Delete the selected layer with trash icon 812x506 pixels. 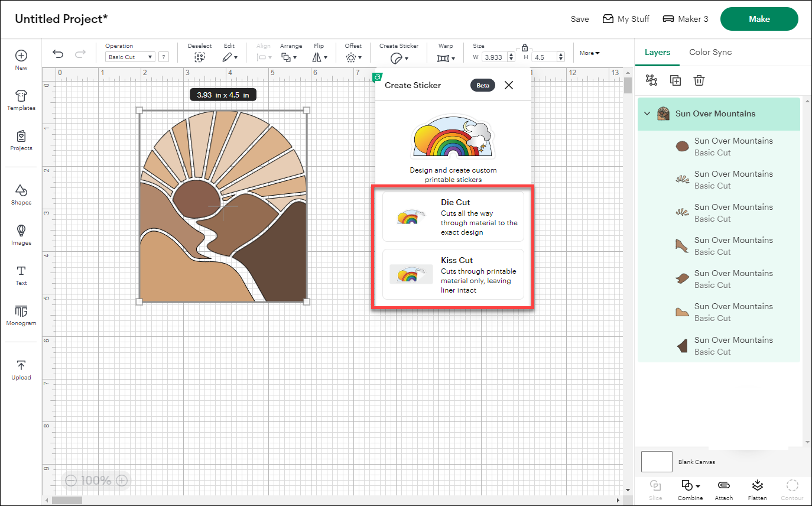699,80
